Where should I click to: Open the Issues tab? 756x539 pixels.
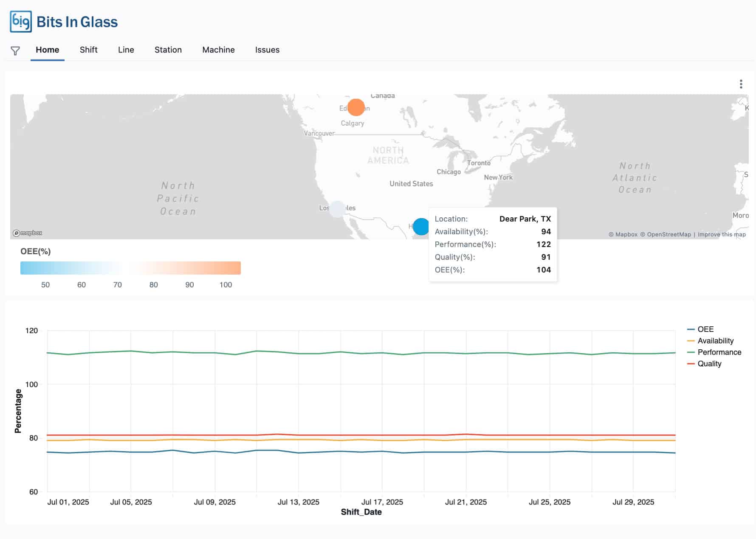(267, 50)
